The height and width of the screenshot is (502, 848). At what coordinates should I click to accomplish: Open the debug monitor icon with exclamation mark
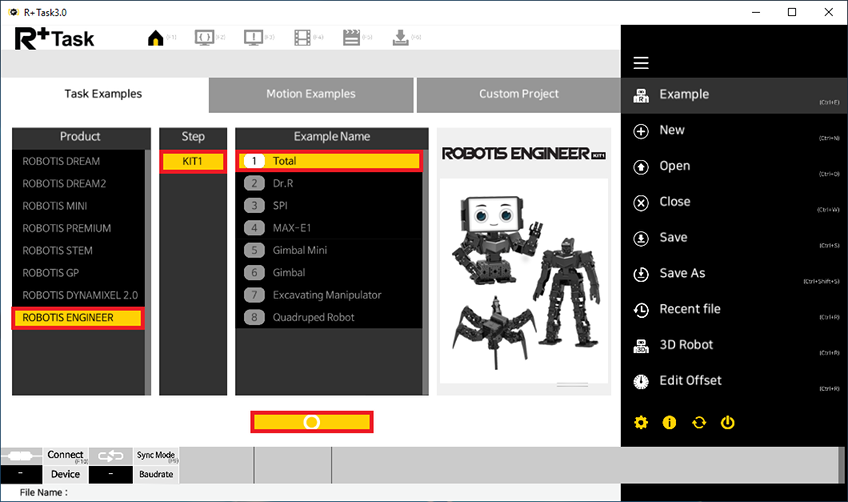tap(253, 38)
